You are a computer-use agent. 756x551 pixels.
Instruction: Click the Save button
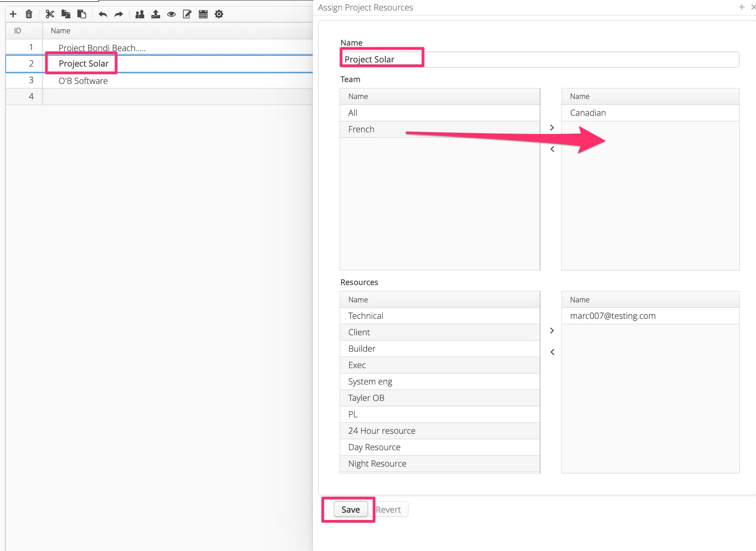351,509
